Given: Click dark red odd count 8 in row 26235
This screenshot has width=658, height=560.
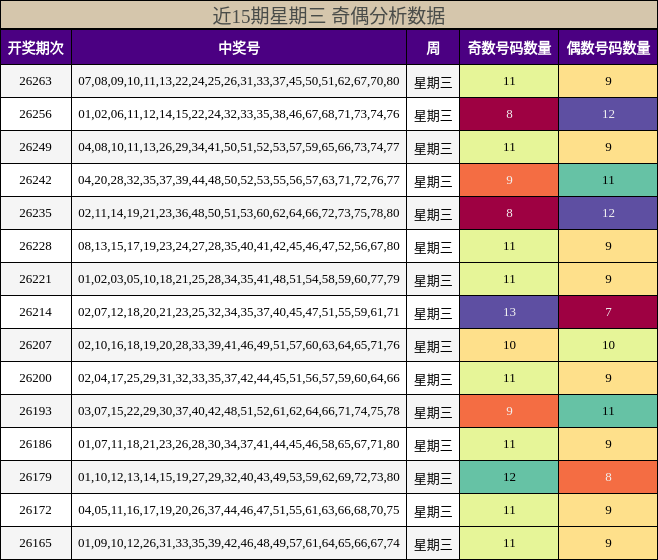Looking at the screenshot, I should 509,213.
